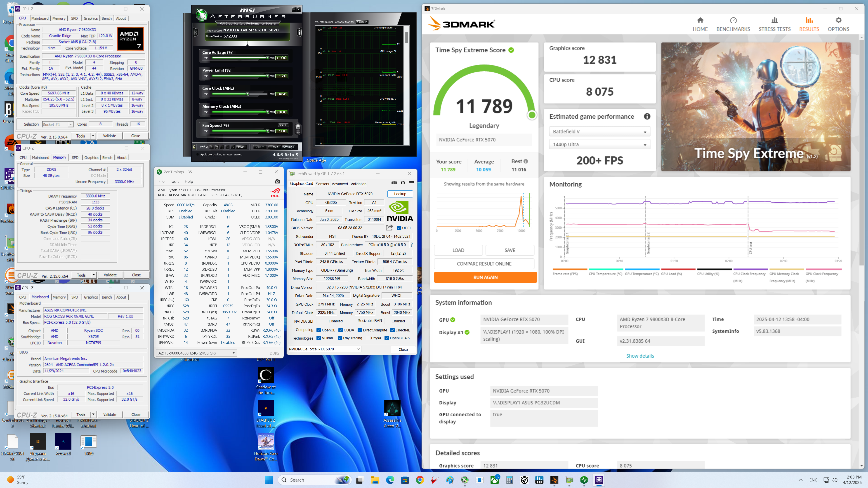Go to HOME in 3DMark
Screen dimensions: 868x488
pos(700,24)
